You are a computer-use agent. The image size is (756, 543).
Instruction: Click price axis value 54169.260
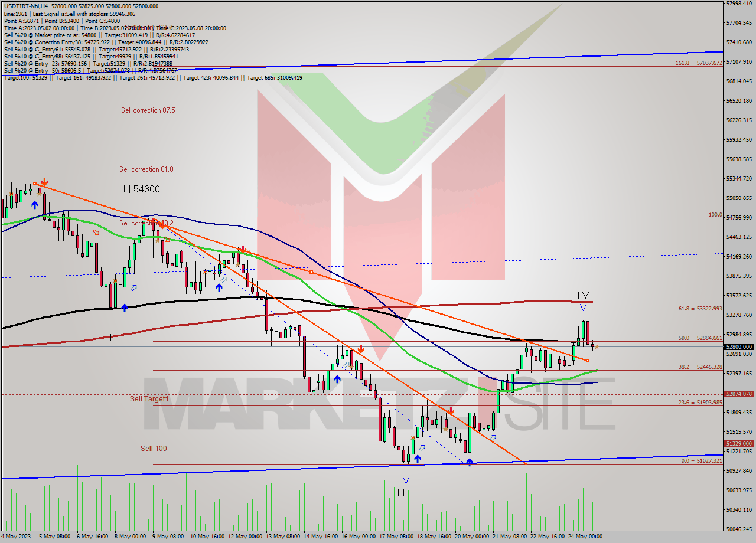pos(739,257)
